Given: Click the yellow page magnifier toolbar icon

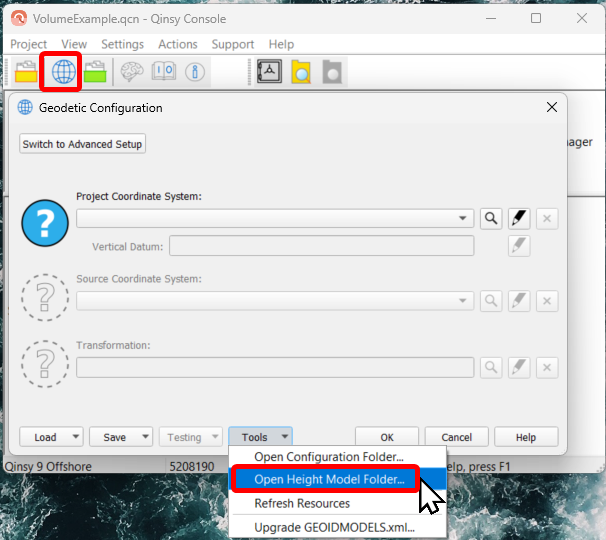Looking at the screenshot, I should pos(301,72).
